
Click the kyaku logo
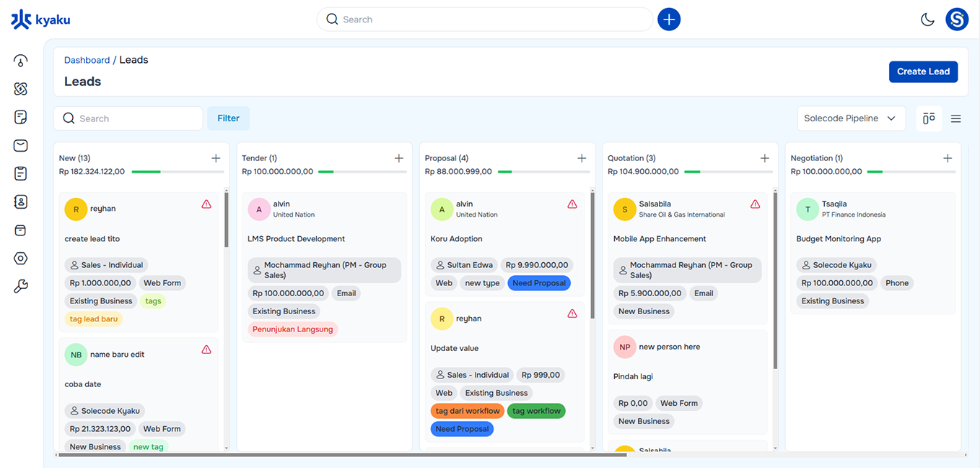(40, 19)
